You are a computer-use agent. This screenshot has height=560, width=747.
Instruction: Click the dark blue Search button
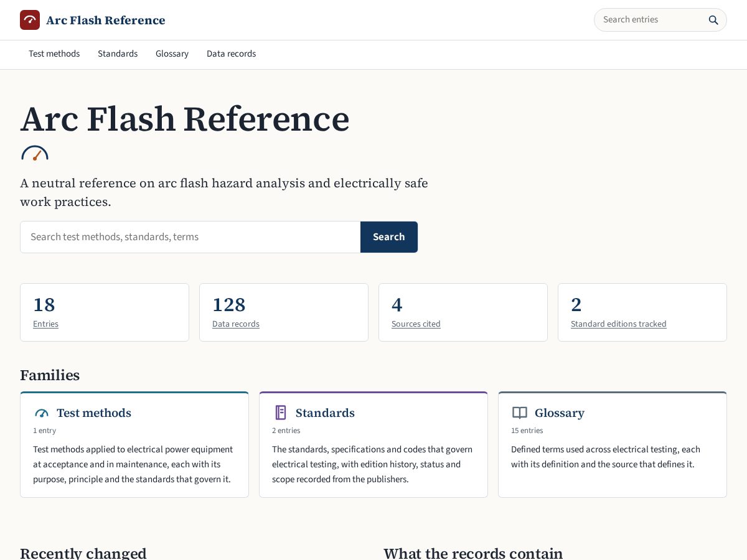click(389, 237)
